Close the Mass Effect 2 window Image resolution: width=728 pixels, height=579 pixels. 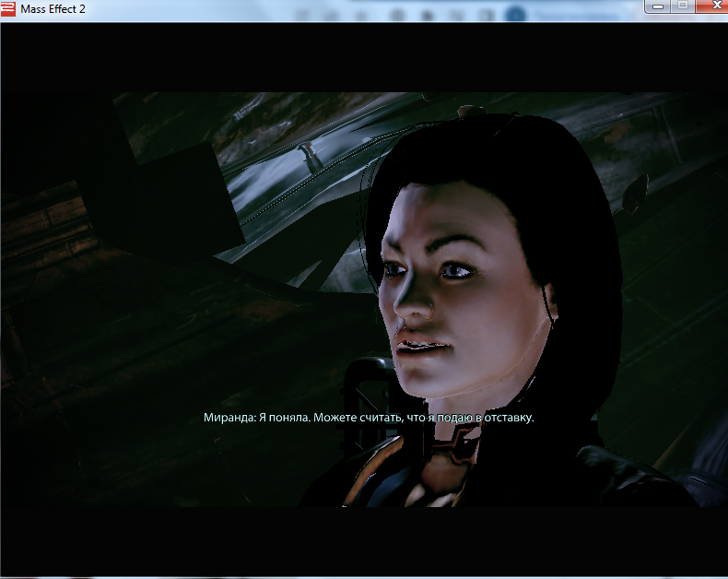click(x=711, y=6)
